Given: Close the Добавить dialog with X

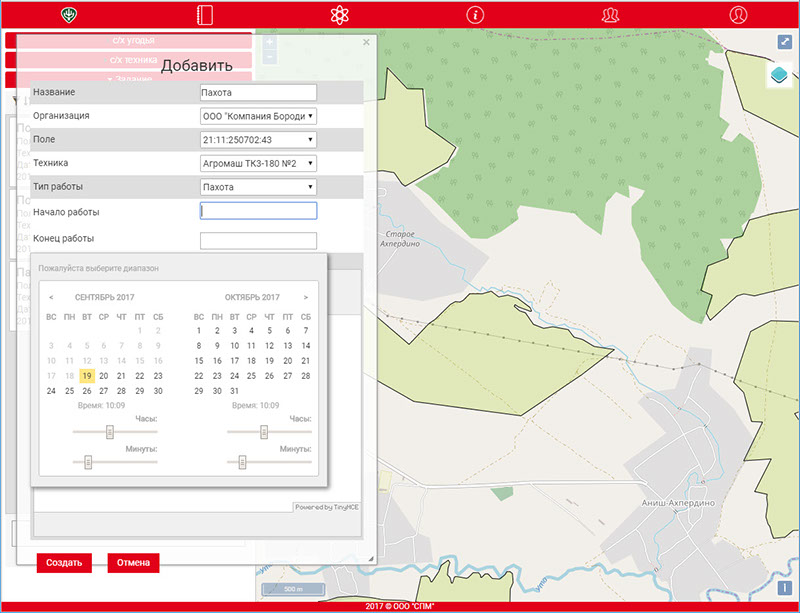Looking at the screenshot, I should (366, 43).
